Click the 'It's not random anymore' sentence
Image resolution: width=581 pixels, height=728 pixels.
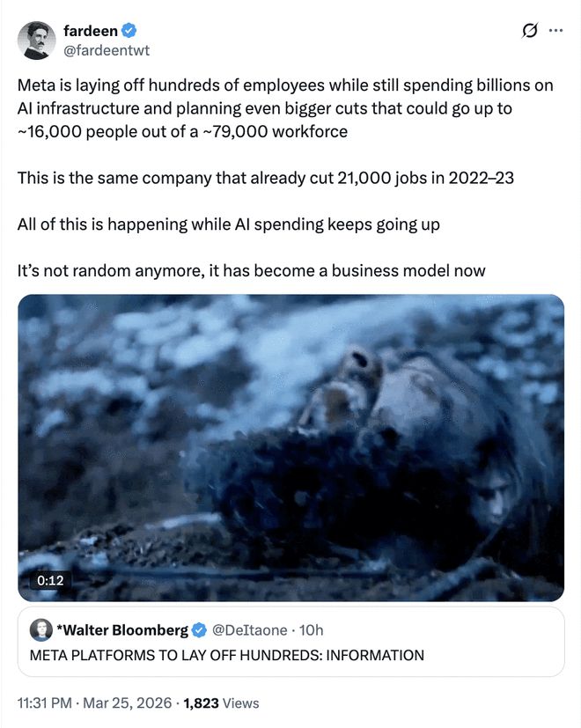point(251,270)
